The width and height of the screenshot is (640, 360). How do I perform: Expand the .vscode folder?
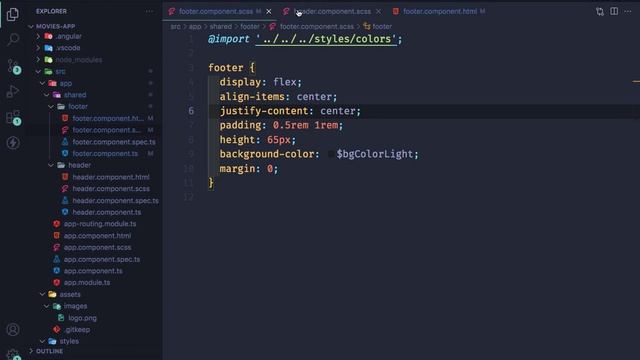click(x=68, y=48)
